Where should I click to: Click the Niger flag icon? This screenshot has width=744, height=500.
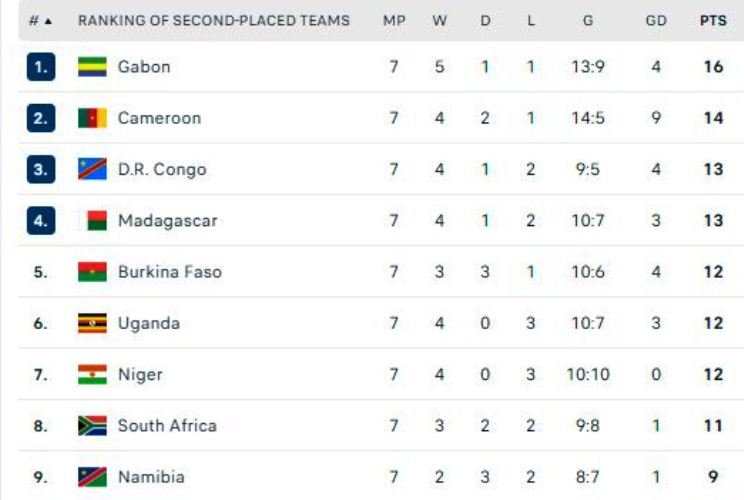(x=92, y=375)
